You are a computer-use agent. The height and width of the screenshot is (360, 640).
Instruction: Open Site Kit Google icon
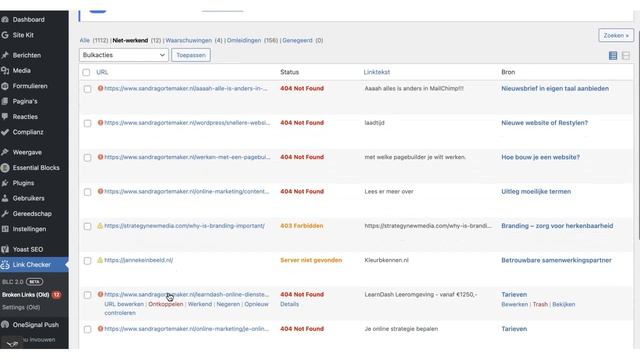(5, 35)
